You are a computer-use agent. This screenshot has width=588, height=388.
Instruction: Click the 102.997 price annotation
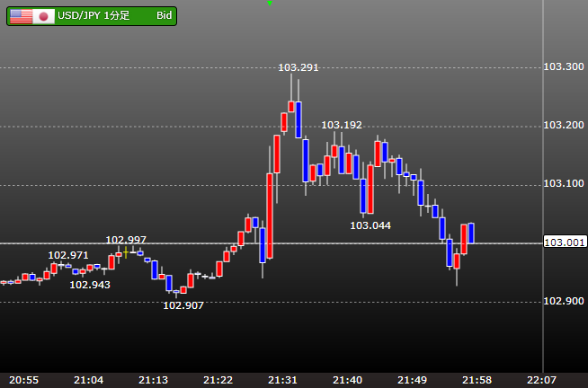point(126,240)
